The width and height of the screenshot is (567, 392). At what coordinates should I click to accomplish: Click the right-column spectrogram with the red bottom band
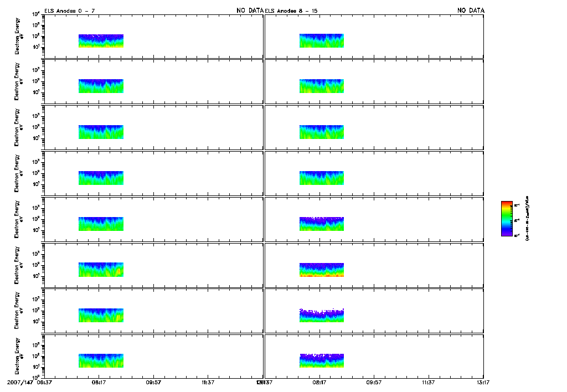322,270
